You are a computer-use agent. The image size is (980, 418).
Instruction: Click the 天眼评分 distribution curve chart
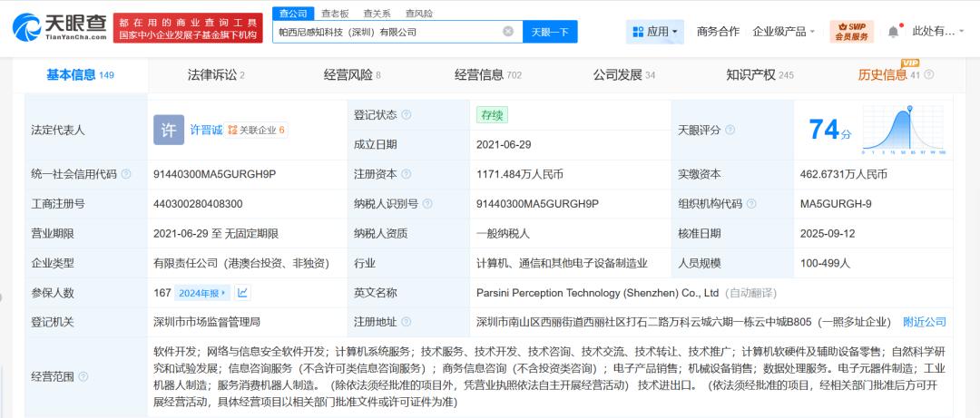click(x=904, y=130)
